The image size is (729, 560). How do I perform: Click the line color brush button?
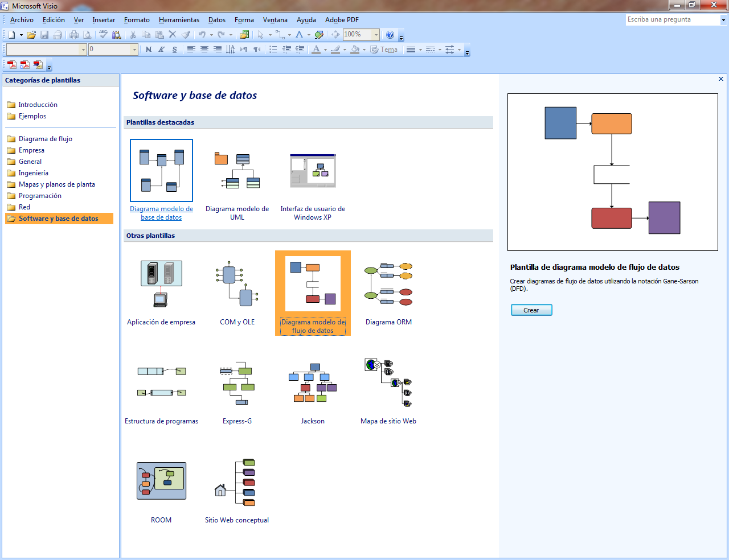335,50
